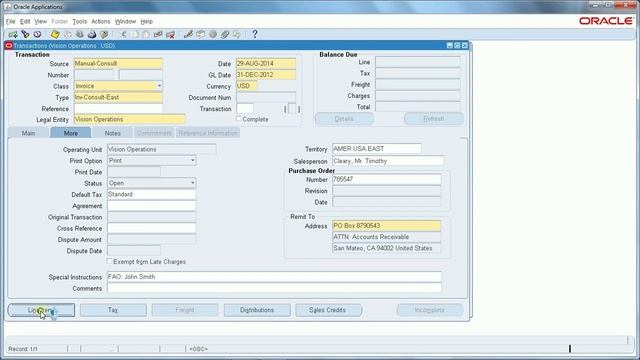The width and height of the screenshot is (640, 360).
Task: Click the Tax button
Action: tap(113, 310)
